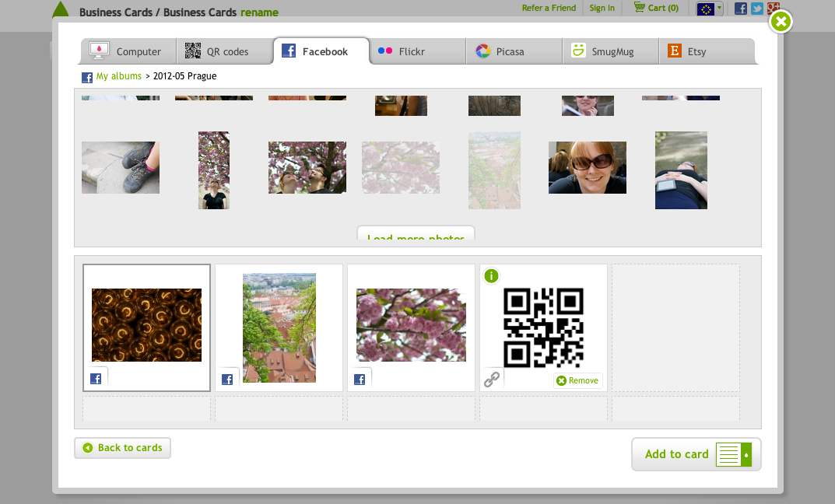Switch to the Computer tab
835x504 pixels.
click(x=128, y=51)
